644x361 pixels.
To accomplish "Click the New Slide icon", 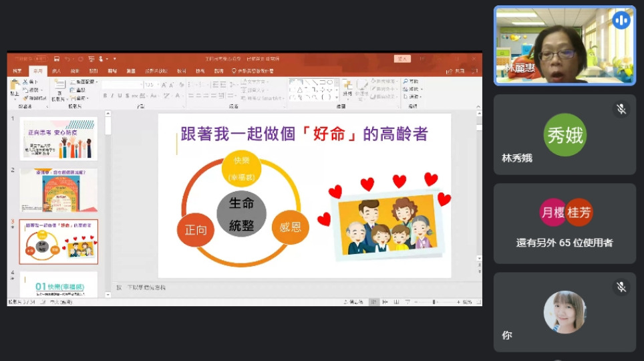I will tap(59, 87).
